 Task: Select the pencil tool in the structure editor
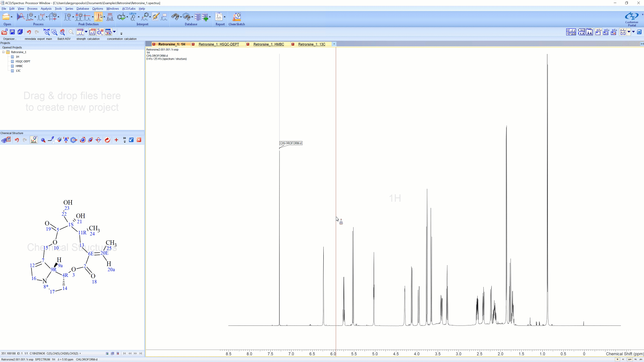pos(51,140)
